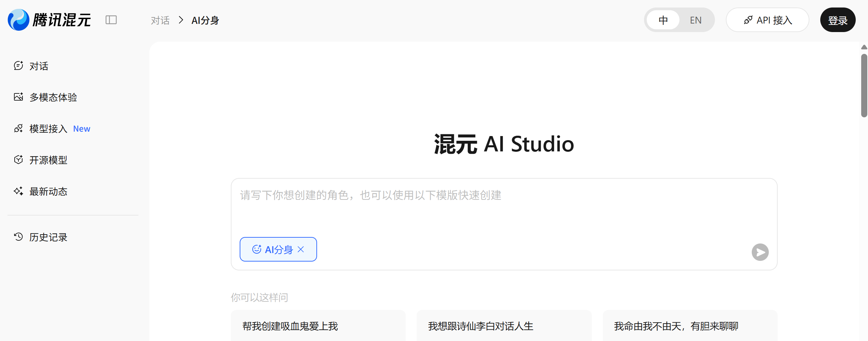Click the 你可以这样问 label
The image size is (868, 341).
[259, 297]
